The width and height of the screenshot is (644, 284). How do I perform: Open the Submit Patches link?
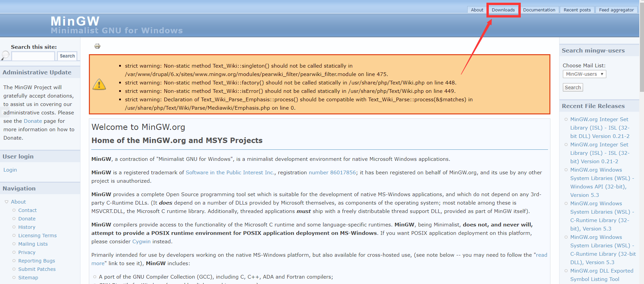point(37,269)
